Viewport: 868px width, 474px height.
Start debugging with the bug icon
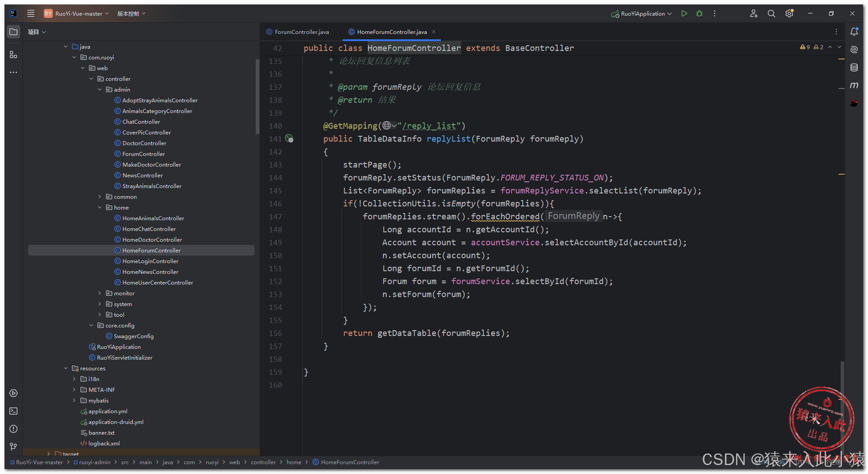[699, 13]
